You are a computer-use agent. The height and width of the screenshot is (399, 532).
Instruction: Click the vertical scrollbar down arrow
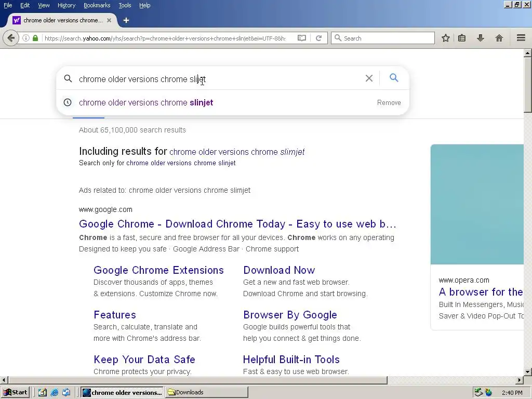pyautogui.click(x=527, y=372)
